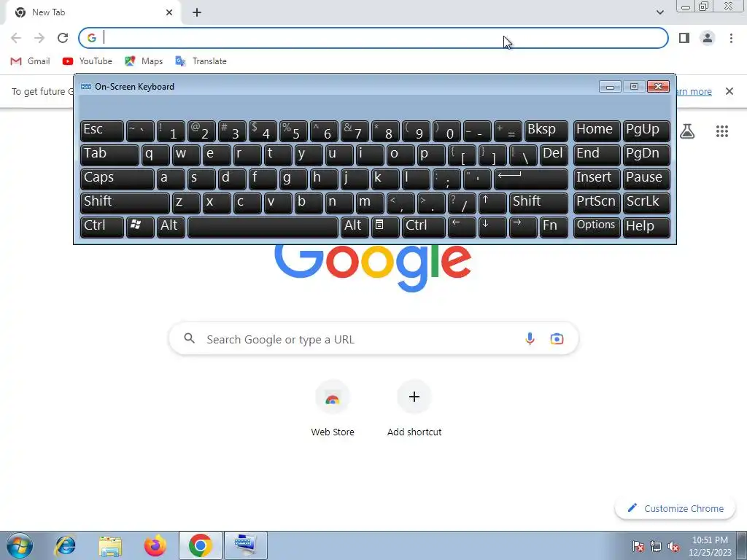The image size is (747, 560).
Task: Start voice search with microphone icon
Action: [530, 338]
